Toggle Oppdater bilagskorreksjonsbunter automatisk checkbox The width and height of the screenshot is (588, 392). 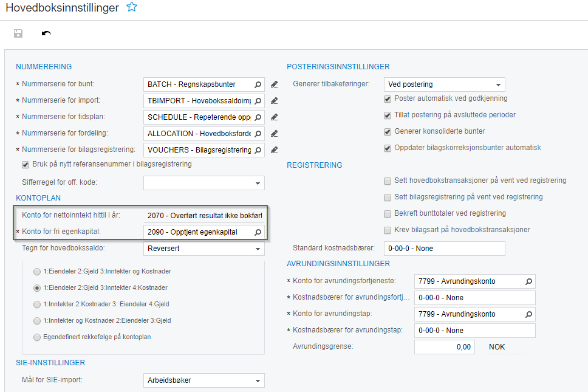point(388,148)
